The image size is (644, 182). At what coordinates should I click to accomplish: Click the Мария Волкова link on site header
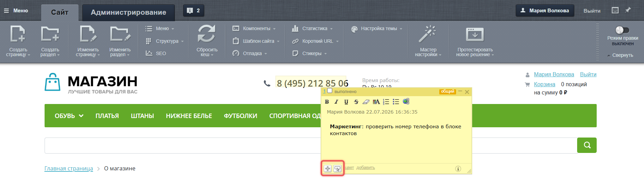(554, 75)
